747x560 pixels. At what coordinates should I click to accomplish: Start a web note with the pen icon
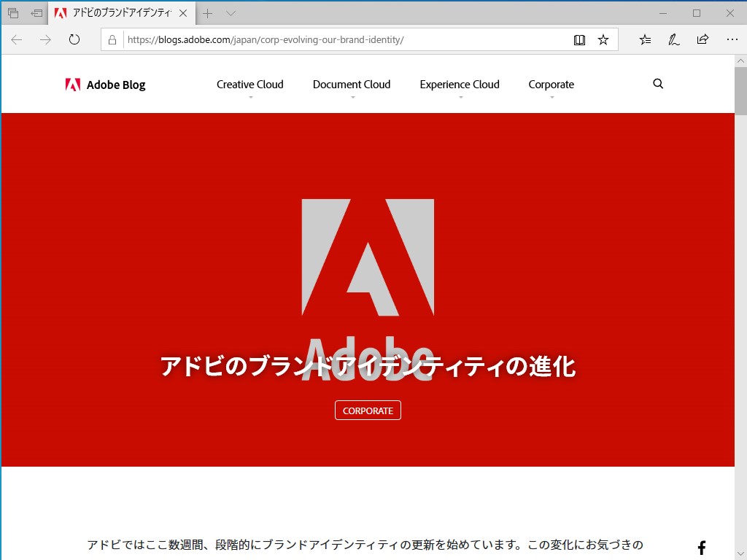pos(673,40)
